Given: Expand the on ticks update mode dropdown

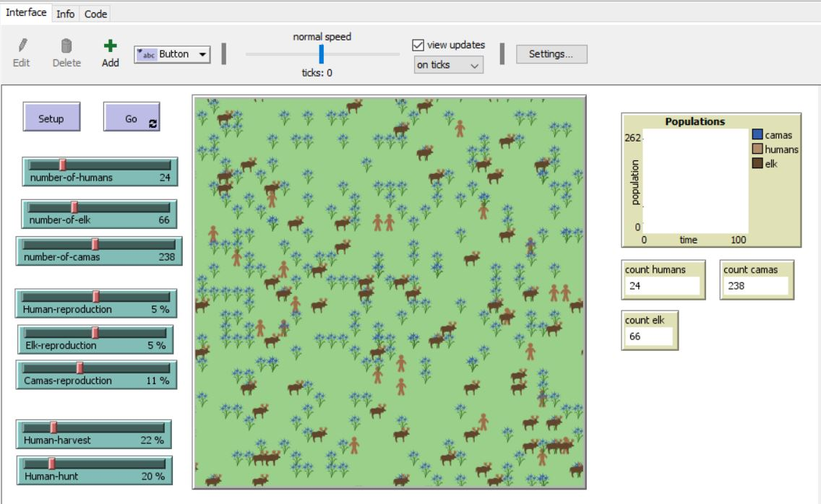Looking at the screenshot, I should pos(448,65).
